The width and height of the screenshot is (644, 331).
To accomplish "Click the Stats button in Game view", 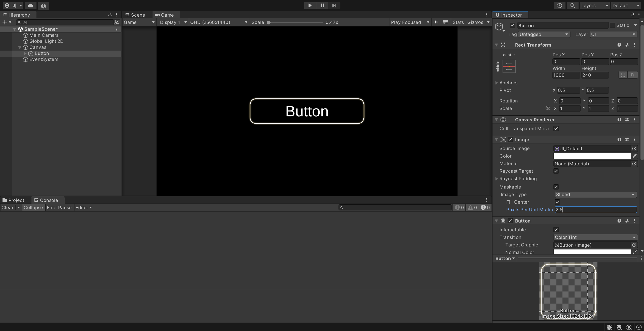I will [458, 22].
